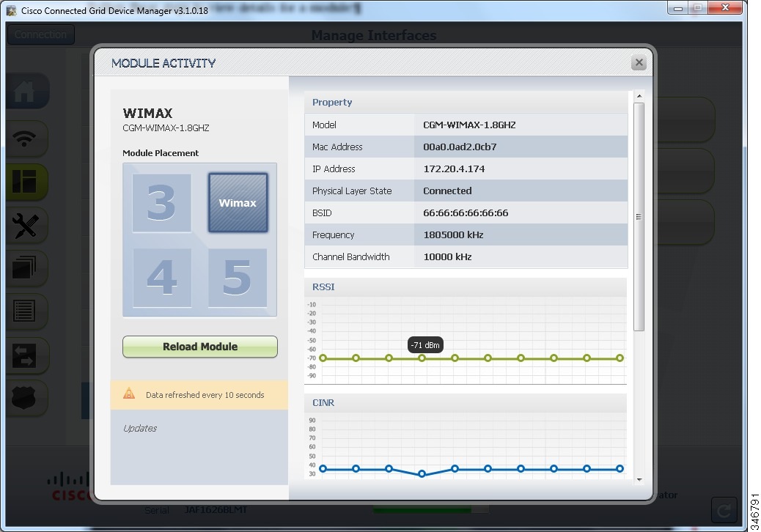Click the IP Address value 172.20.4.174

[454, 169]
